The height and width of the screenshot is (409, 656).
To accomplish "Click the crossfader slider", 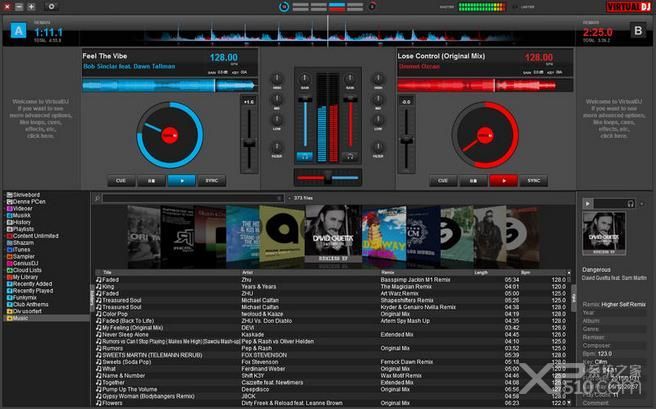I will [x=328, y=178].
